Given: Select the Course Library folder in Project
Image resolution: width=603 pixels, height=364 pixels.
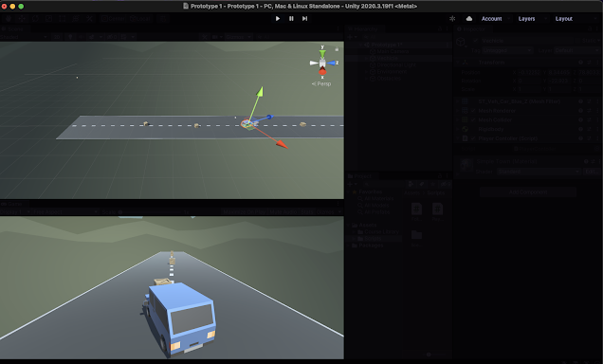Looking at the screenshot, I should coord(381,232).
